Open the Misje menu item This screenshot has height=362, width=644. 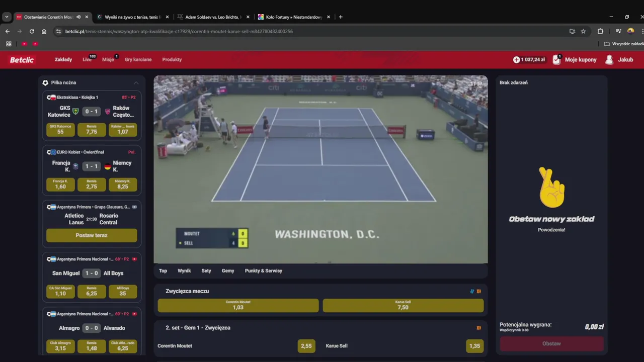tap(108, 59)
